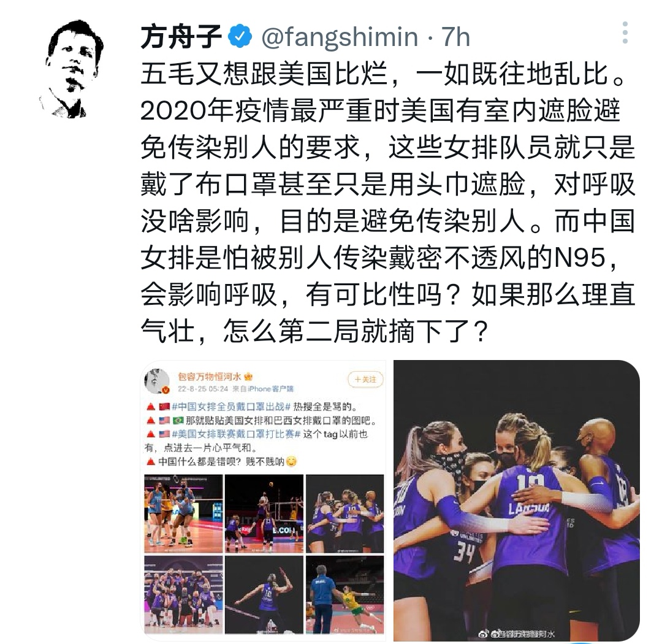The image size is (662, 644).
Task: Click the blue verified badge
Action: point(240,36)
